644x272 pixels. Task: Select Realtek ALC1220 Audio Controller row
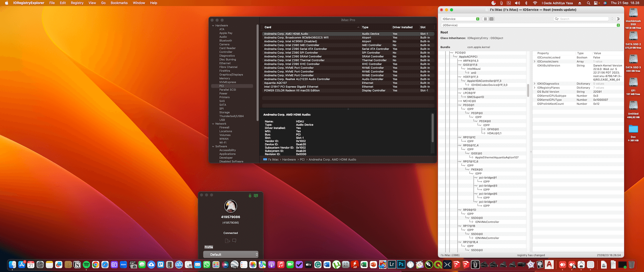pos(348,79)
